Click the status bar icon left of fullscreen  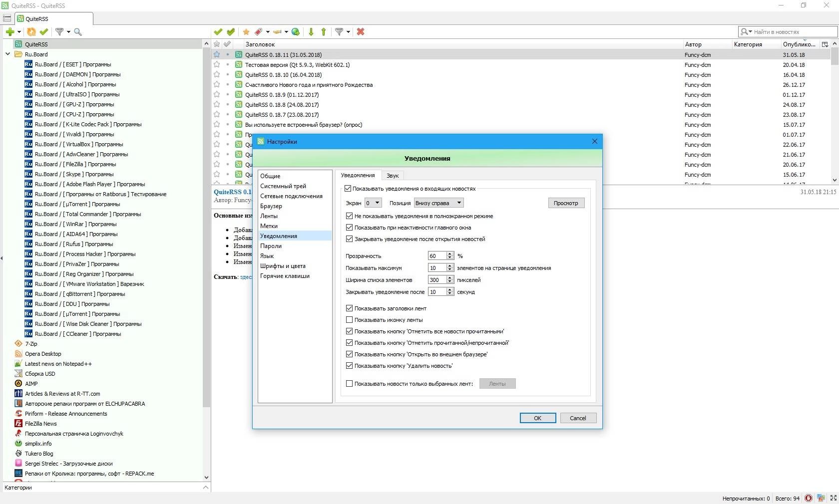[821, 498]
